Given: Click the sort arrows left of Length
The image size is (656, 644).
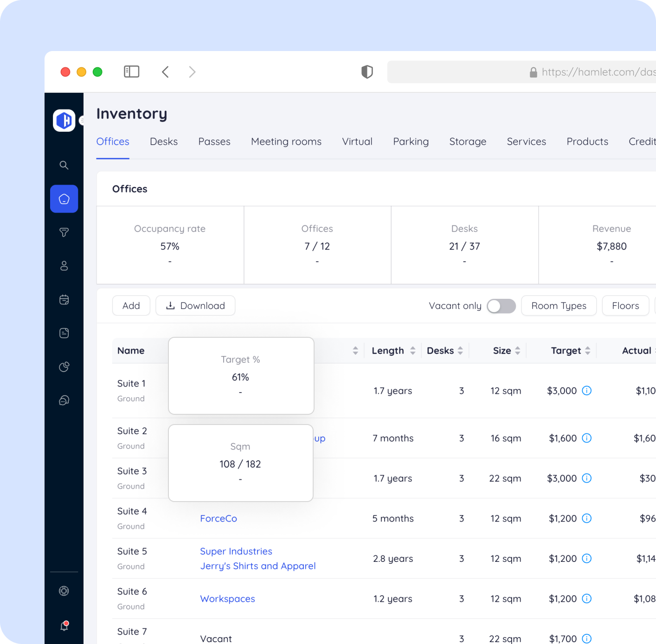Looking at the screenshot, I should [x=355, y=351].
